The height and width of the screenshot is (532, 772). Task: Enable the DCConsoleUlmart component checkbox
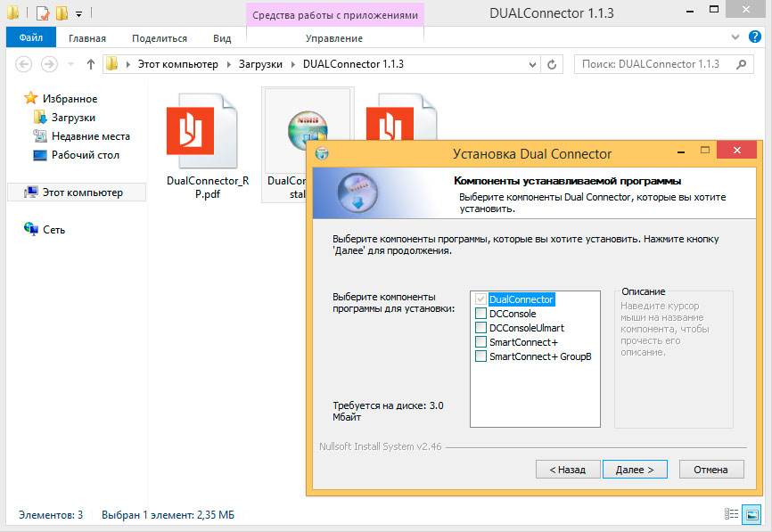coord(480,328)
